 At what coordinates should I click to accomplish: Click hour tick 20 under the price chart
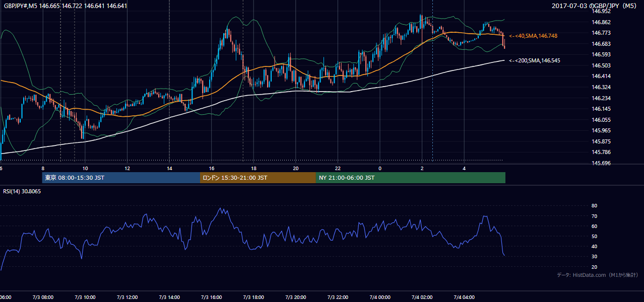pyautogui.click(x=296, y=168)
